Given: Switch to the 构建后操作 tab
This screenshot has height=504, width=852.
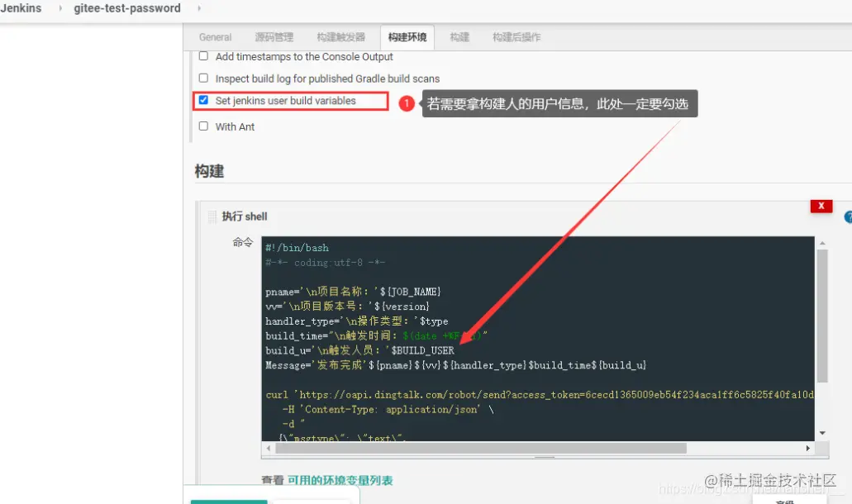Looking at the screenshot, I should click(516, 36).
